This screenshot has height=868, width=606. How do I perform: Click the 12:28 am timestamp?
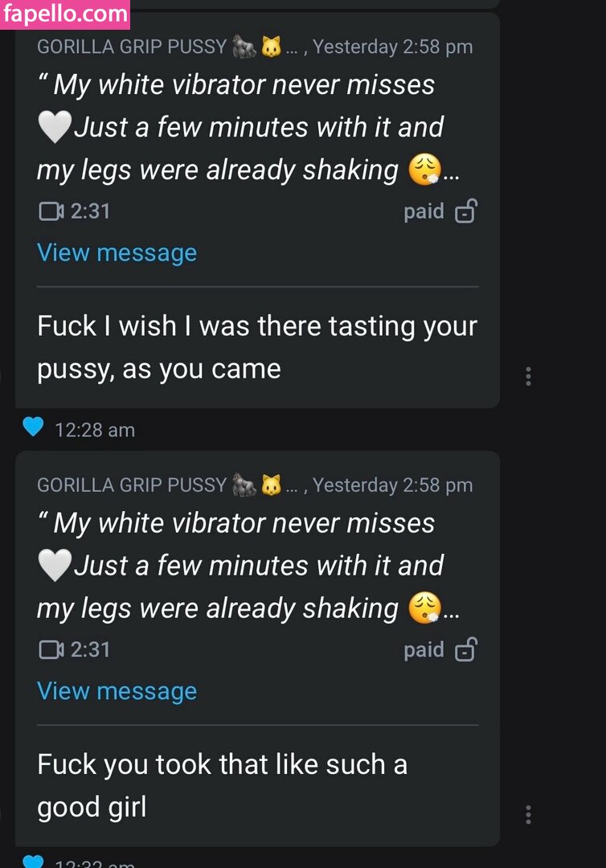pyautogui.click(x=95, y=430)
